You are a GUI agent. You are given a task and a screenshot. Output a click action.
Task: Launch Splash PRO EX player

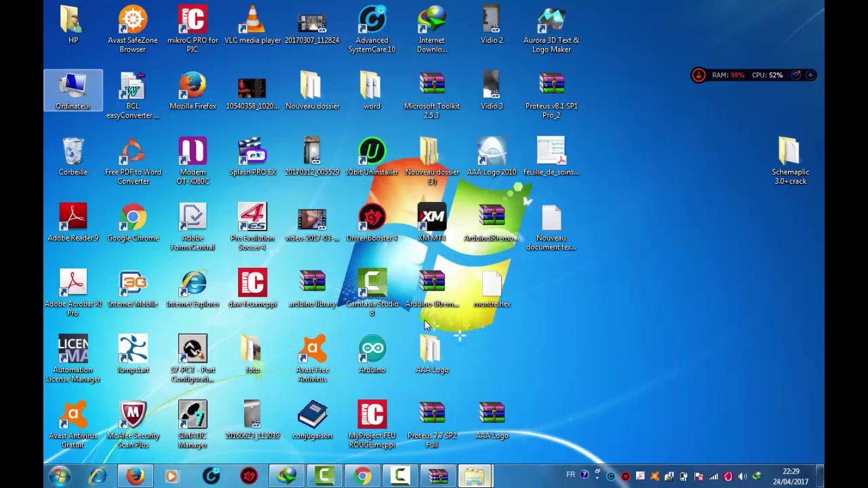[x=252, y=157]
